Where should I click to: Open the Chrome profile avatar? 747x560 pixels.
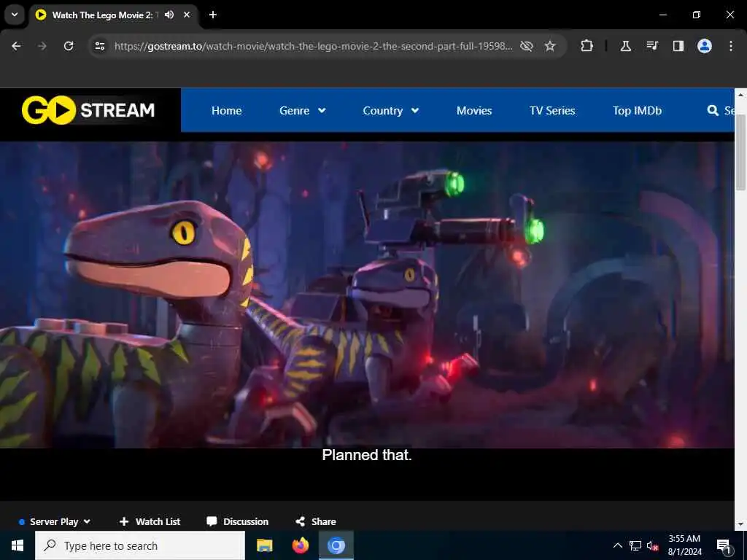pyautogui.click(x=705, y=46)
